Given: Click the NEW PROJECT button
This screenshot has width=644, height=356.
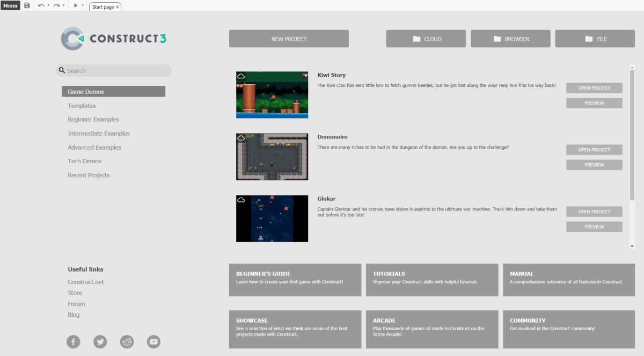Looking at the screenshot, I should 289,38.
